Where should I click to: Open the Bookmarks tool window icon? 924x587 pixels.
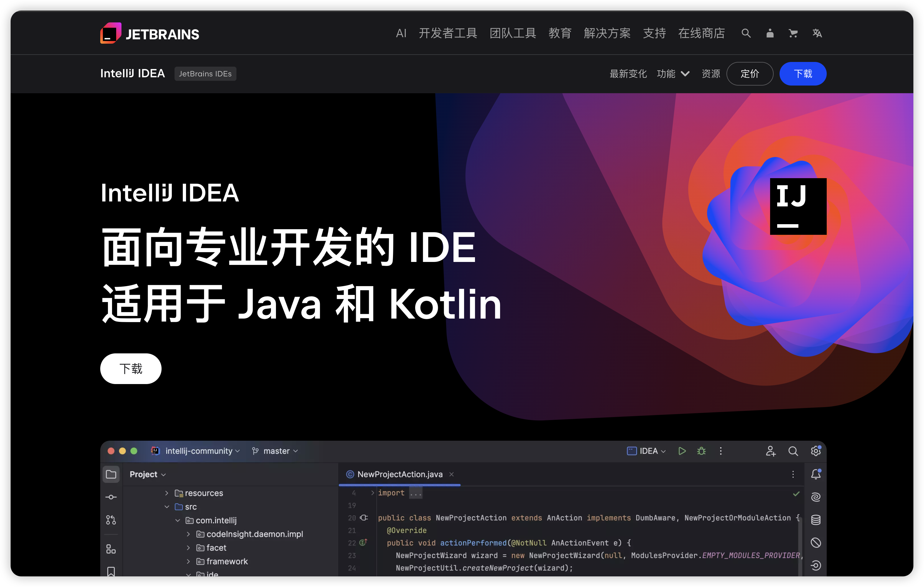[111, 572]
